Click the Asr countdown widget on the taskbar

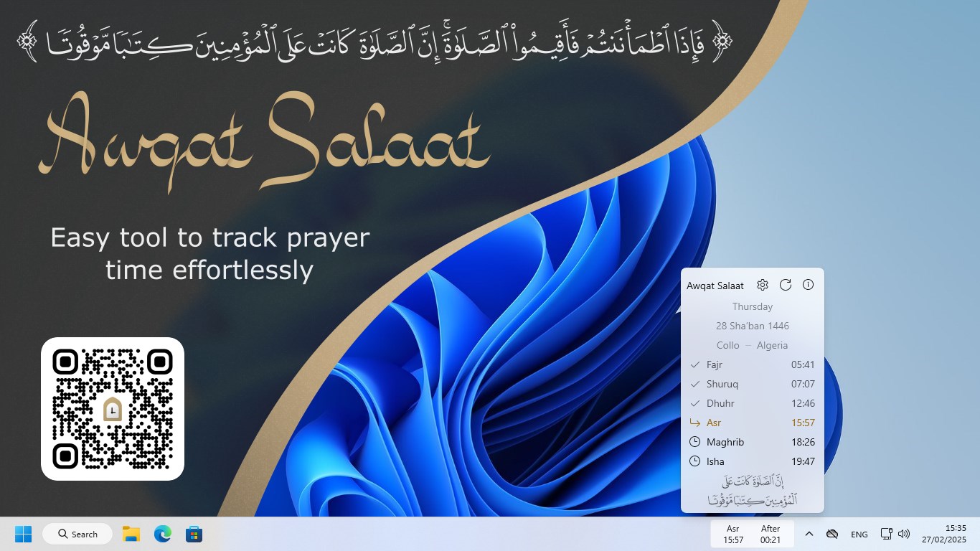752,534
